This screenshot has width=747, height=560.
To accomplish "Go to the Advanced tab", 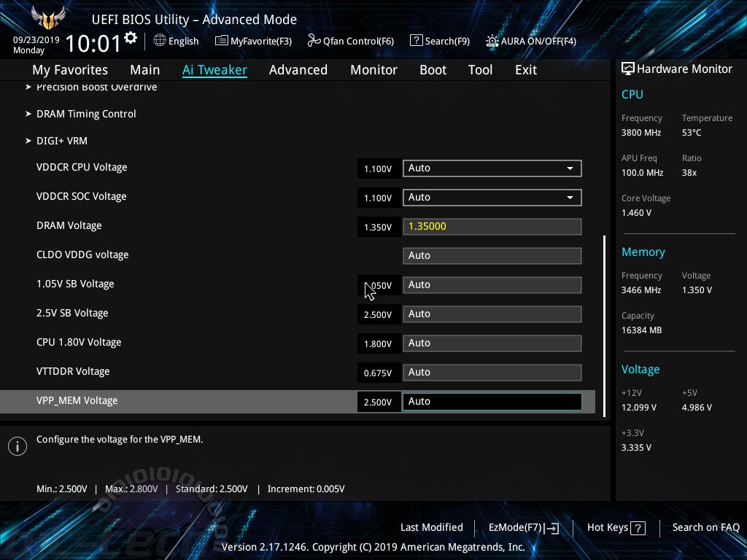I will 298,70.
